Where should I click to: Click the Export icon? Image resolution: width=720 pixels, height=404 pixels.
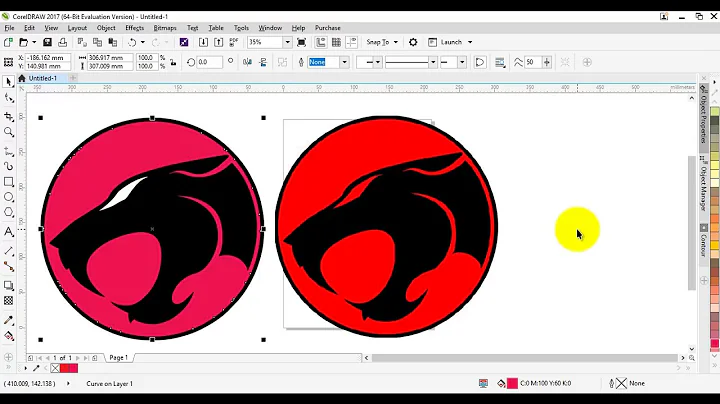tap(219, 42)
